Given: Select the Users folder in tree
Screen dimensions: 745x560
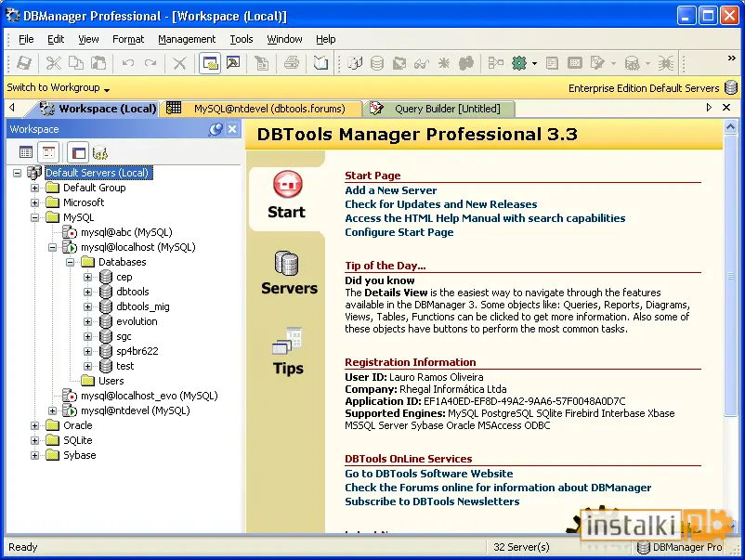Looking at the screenshot, I should [x=111, y=381].
